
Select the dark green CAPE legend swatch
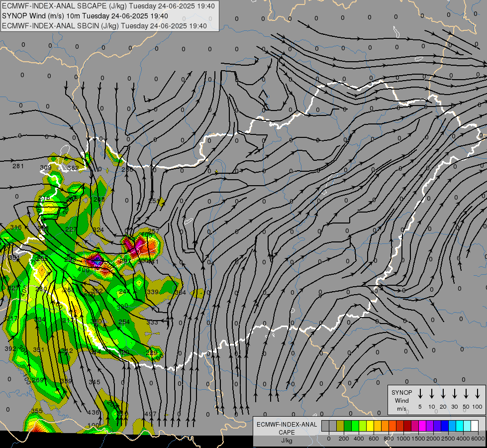point(348,426)
